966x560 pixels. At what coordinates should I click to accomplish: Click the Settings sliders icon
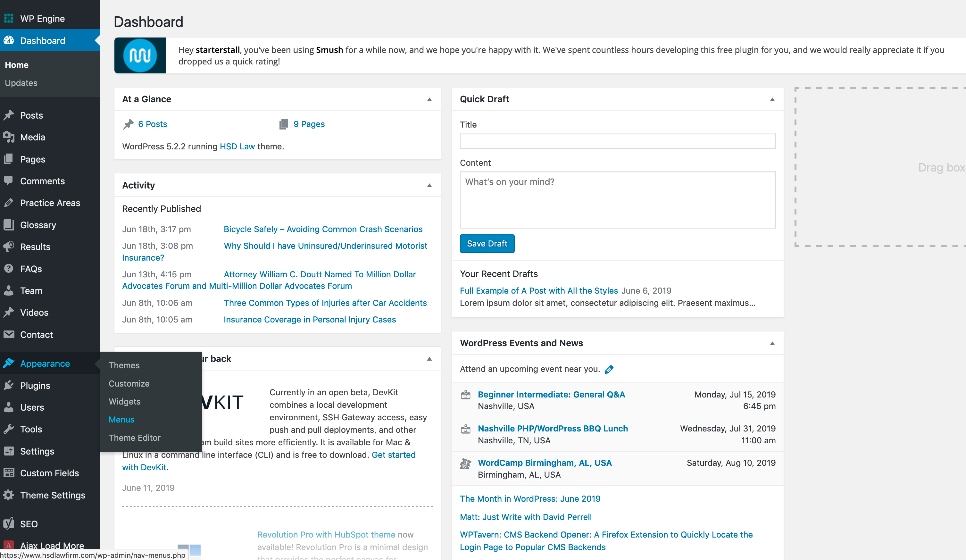coord(9,451)
